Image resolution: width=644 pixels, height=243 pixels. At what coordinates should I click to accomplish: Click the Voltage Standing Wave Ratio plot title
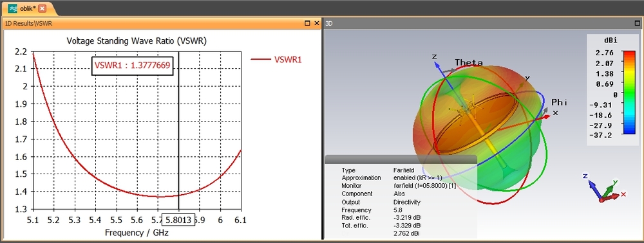coord(137,41)
